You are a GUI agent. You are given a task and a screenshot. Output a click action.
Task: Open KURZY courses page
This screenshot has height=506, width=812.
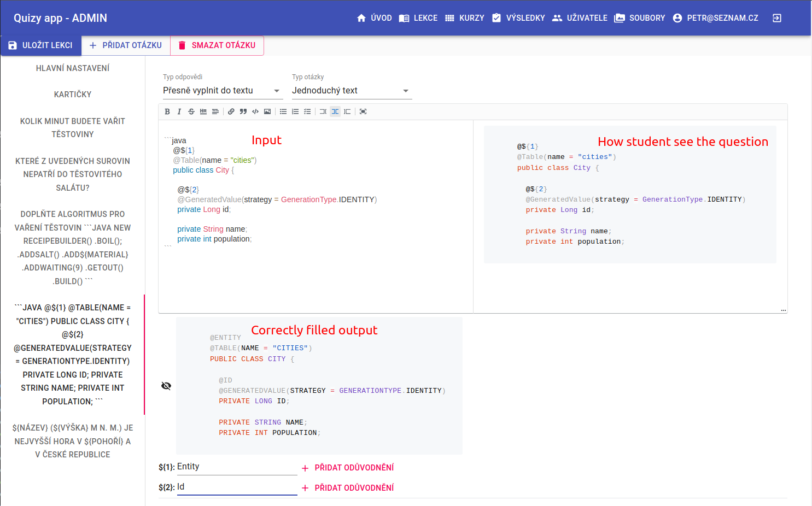point(465,18)
